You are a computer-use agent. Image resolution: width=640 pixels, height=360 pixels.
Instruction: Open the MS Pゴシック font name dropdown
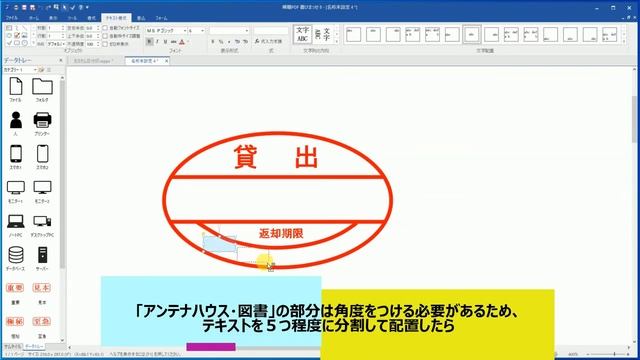click(184, 31)
